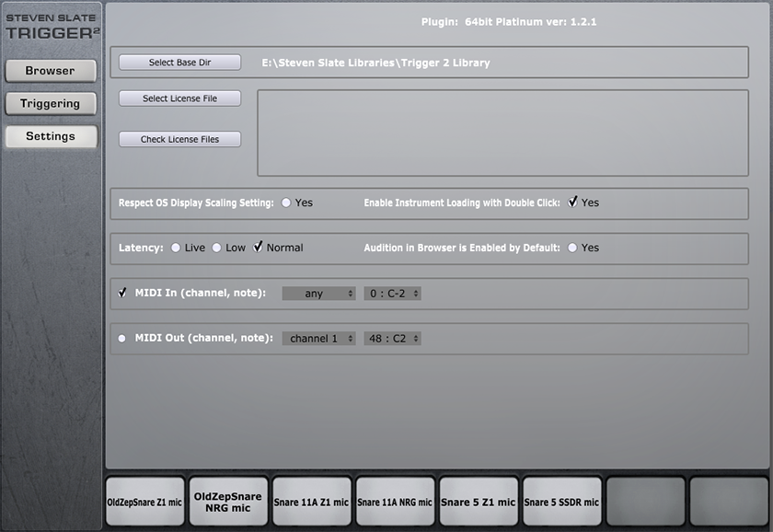Image resolution: width=773 pixels, height=532 pixels.
Task: Click Check License Files button
Action: (x=179, y=139)
